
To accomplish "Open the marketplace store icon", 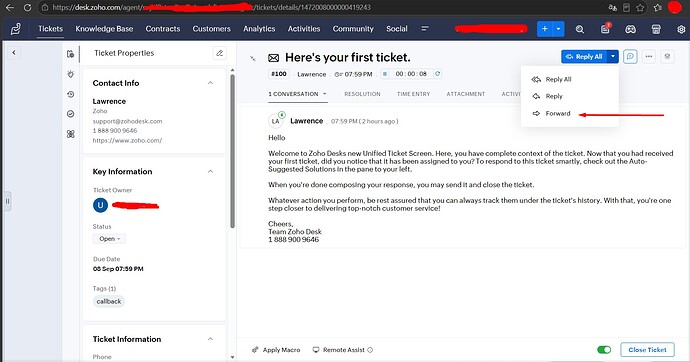I will tap(656, 29).
